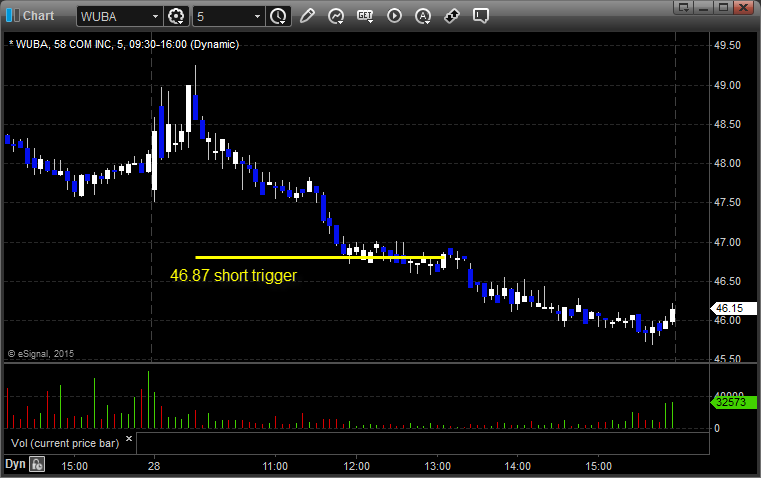Open the chat comment icon
The image size is (761, 478).
(481, 16)
